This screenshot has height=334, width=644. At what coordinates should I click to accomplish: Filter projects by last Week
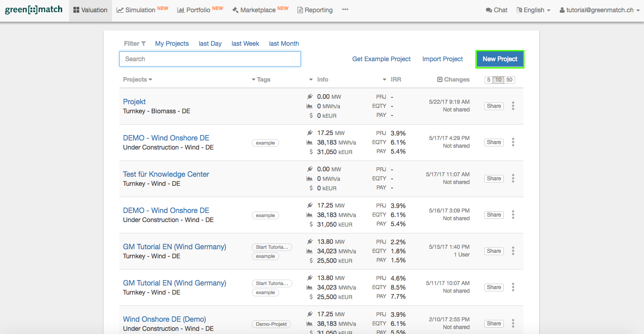245,44
